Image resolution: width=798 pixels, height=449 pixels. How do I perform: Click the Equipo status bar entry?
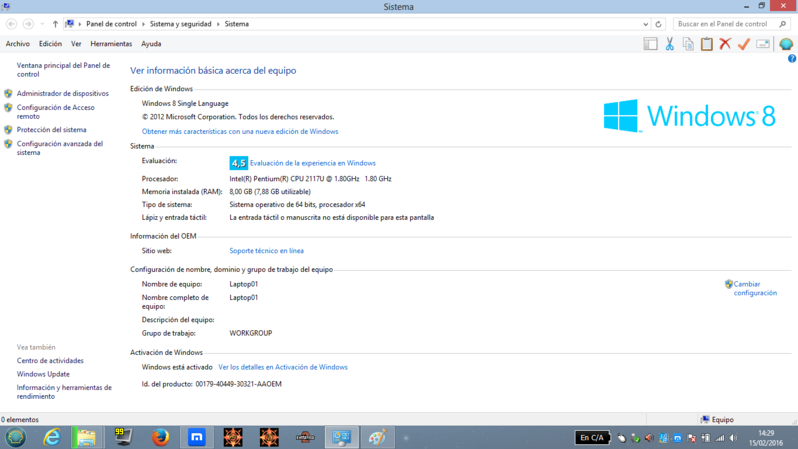click(x=717, y=419)
